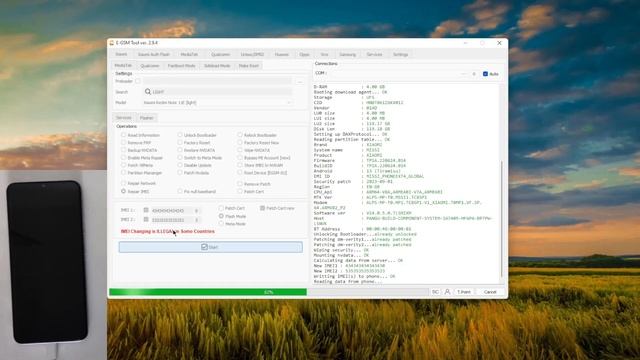Viewport: 640px width, 360px height.
Task: Click the IMEI 1 input field
Action: (x=172, y=211)
